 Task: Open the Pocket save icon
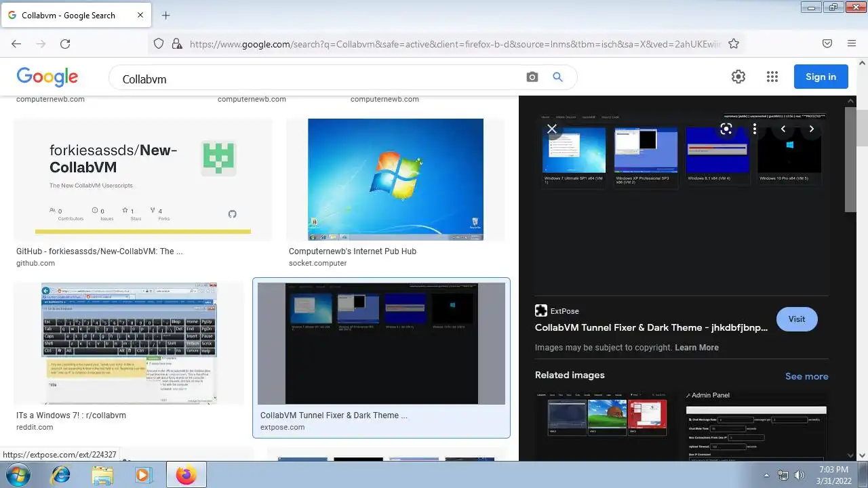click(x=827, y=44)
